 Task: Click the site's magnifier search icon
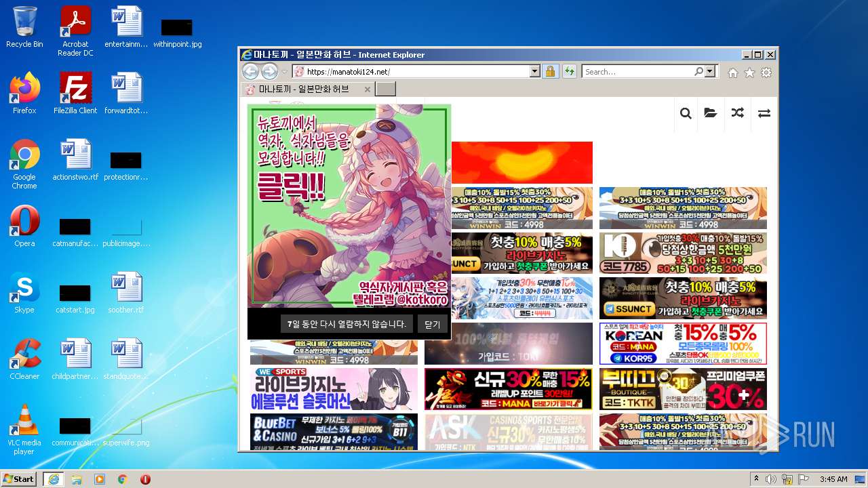click(686, 113)
